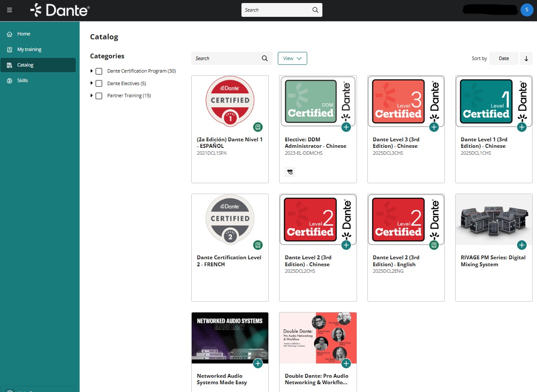
Task: Expand the Dante Certification Program category
Action: point(92,71)
